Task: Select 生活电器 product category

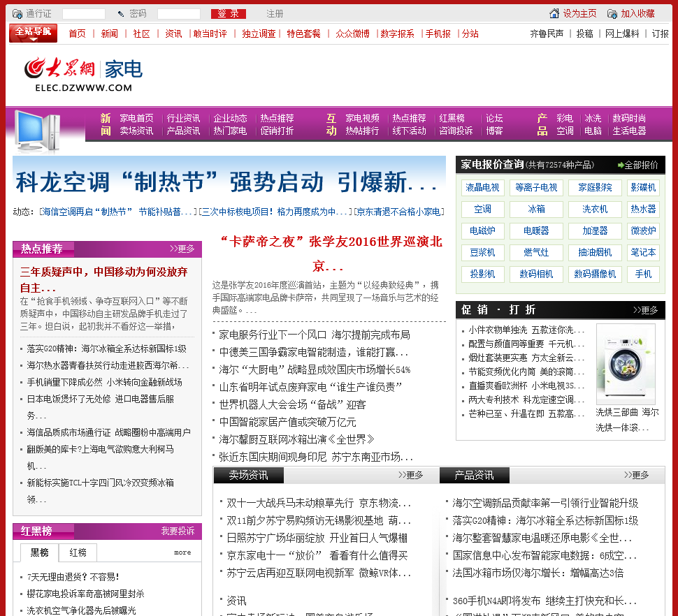Action: (x=629, y=131)
